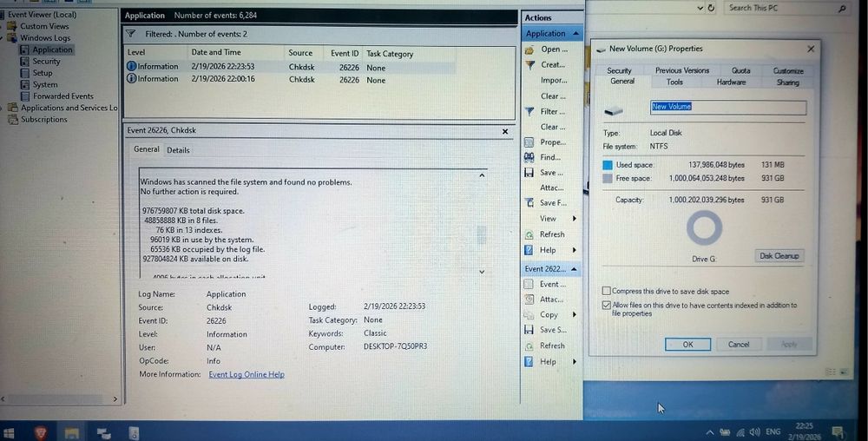
Task: Click Create Custom View funnel icon
Action: click(x=529, y=65)
